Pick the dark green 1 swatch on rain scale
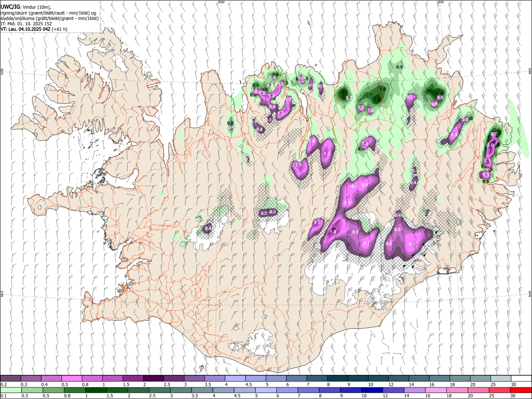Screen dimensions: 532x399 click(x=96, y=390)
